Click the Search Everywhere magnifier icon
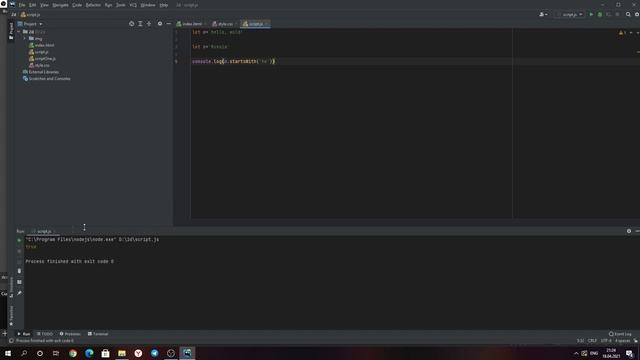Image resolution: width=640 pixels, height=360 pixels. pyautogui.click(x=628, y=14)
